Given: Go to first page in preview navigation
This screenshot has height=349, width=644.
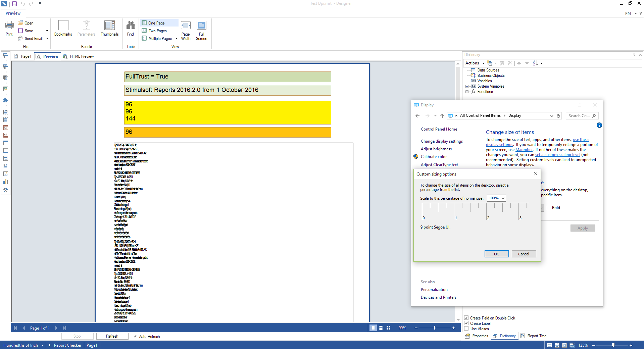Looking at the screenshot, I should pos(15,328).
